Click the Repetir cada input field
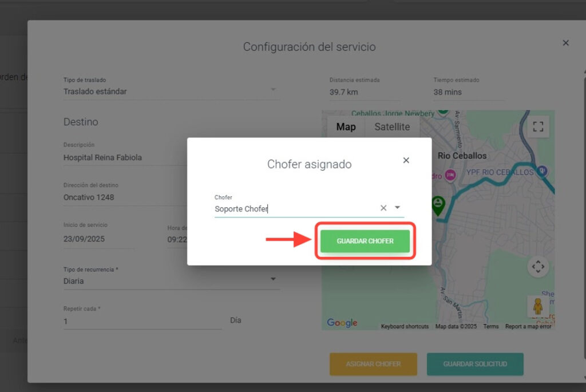Viewport: 586px width, 392px height. tap(142, 322)
